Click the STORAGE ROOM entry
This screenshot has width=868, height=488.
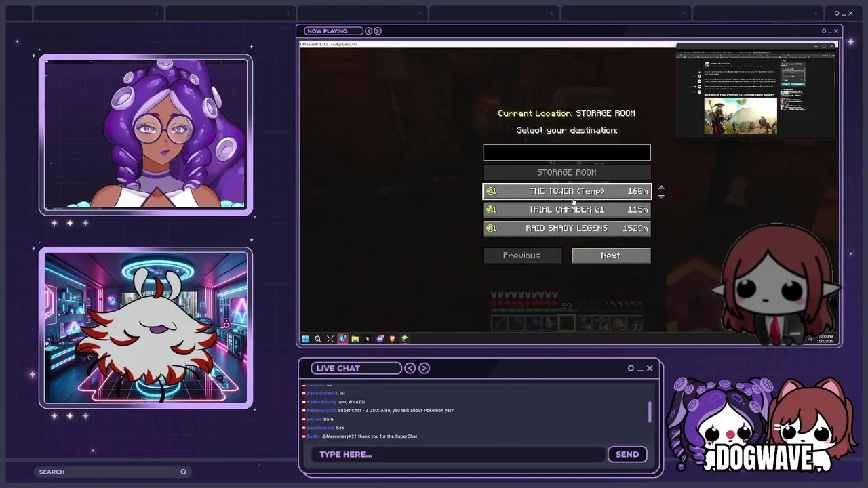click(567, 172)
